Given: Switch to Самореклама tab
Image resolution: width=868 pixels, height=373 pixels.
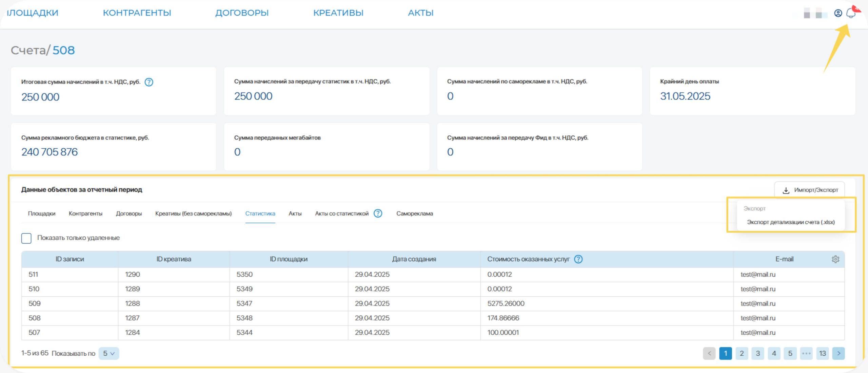Looking at the screenshot, I should 414,213.
